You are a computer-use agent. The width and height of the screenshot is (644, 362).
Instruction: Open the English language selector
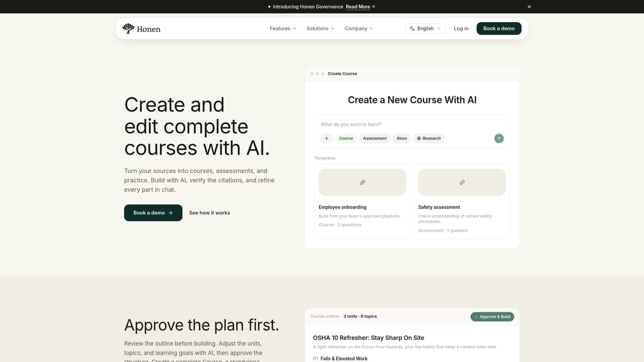click(x=426, y=29)
